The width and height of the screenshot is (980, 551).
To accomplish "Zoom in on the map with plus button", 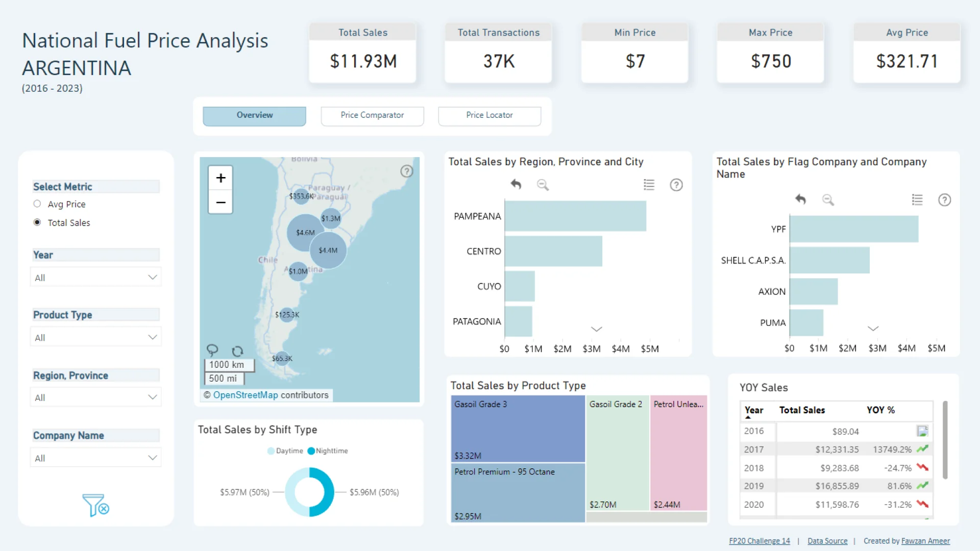I will pyautogui.click(x=220, y=178).
